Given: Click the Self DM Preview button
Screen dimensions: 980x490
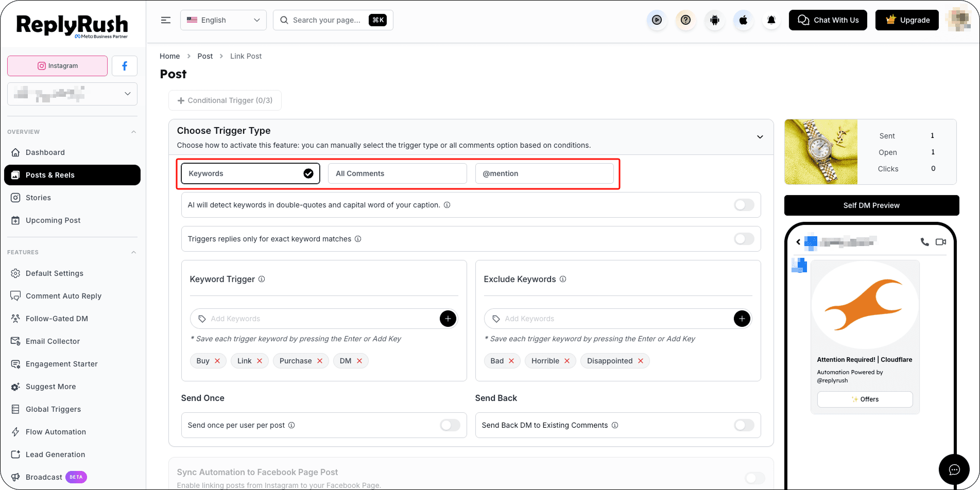Looking at the screenshot, I should (x=871, y=205).
